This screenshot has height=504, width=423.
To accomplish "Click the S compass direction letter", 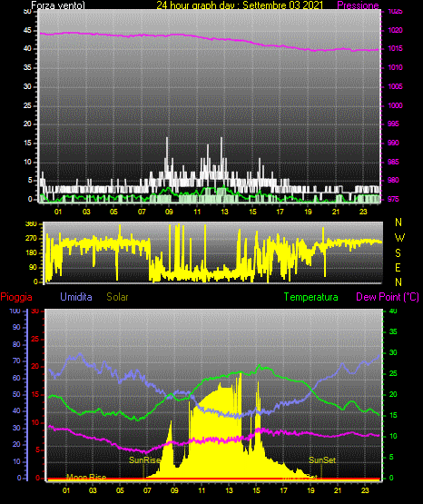I will 398,253.
